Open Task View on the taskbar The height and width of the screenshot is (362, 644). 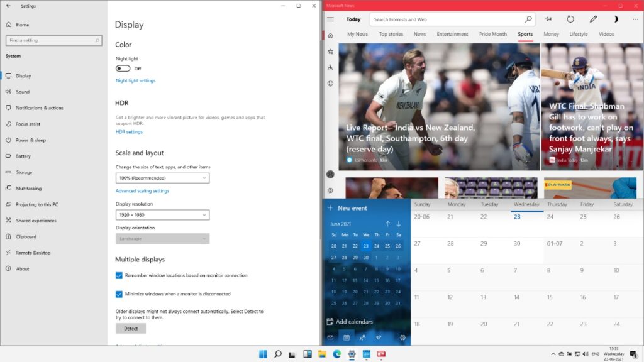292,354
